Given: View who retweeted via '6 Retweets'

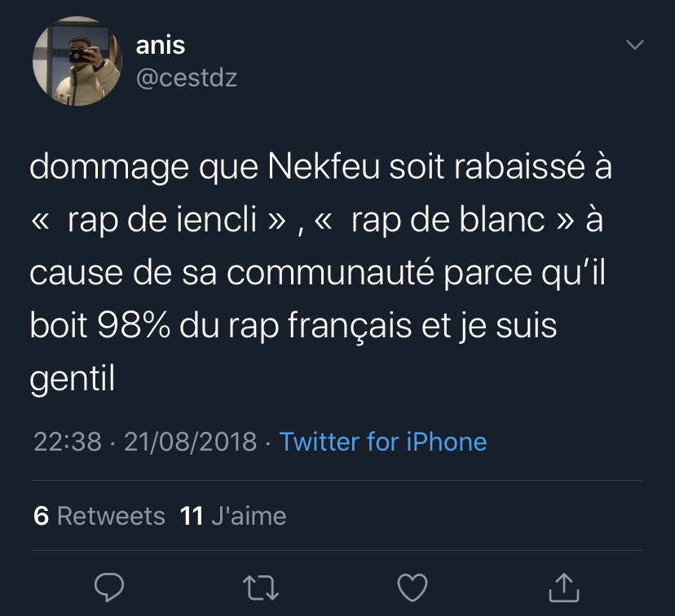Looking at the screenshot, I should (x=96, y=515).
